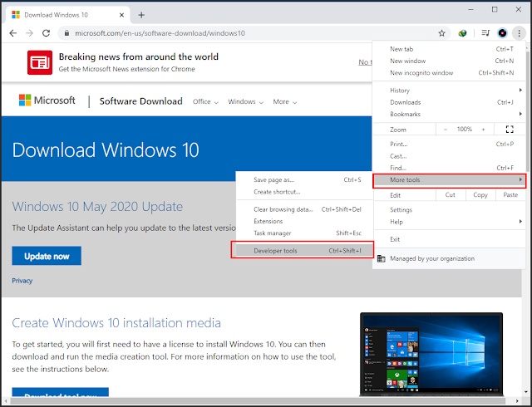Decrease zoom with the minus button

pyautogui.click(x=446, y=130)
